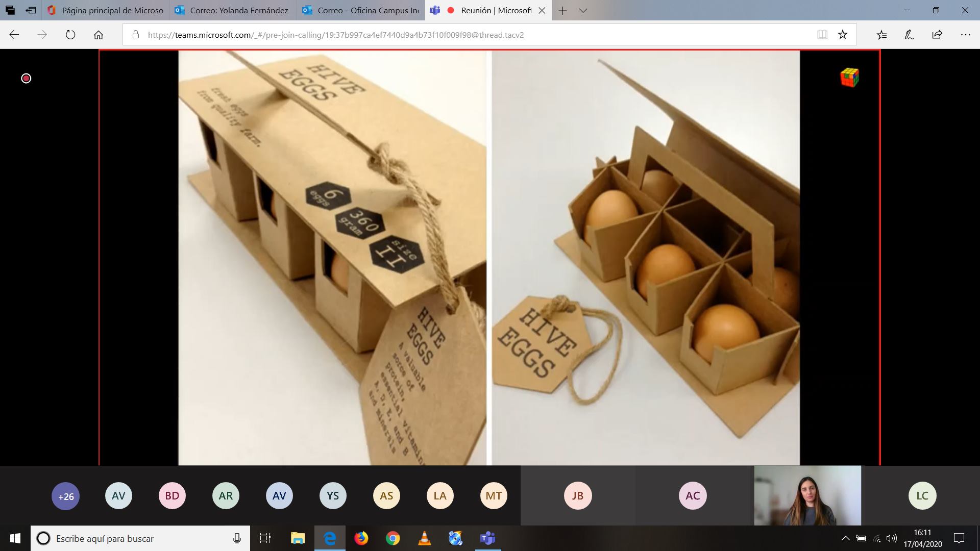This screenshot has width=980, height=551.
Task: Open File Explorer from taskbar
Action: pyautogui.click(x=298, y=538)
